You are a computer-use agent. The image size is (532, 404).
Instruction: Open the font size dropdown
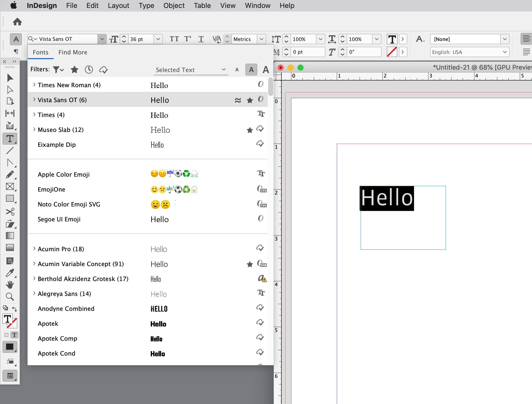point(158,39)
